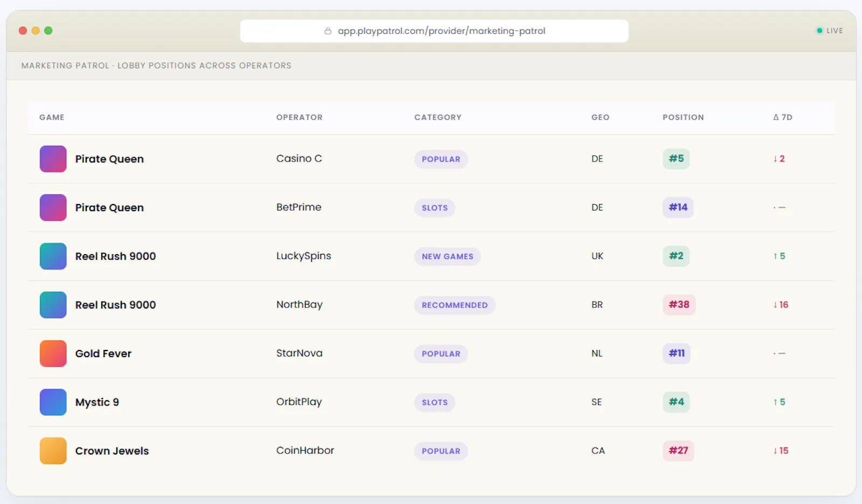Select the NEW GAMES category tag
Screen dimensions: 862x504
[x=447, y=256]
